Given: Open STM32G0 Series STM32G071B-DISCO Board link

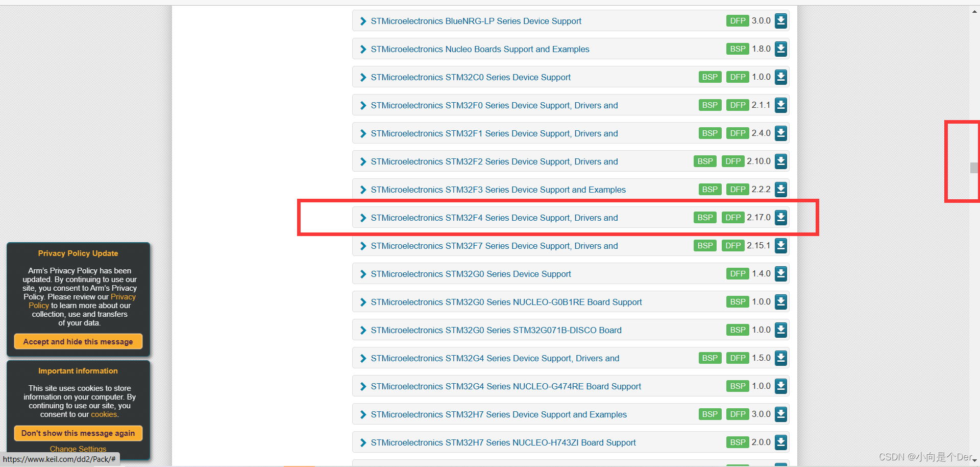Looking at the screenshot, I should point(496,330).
